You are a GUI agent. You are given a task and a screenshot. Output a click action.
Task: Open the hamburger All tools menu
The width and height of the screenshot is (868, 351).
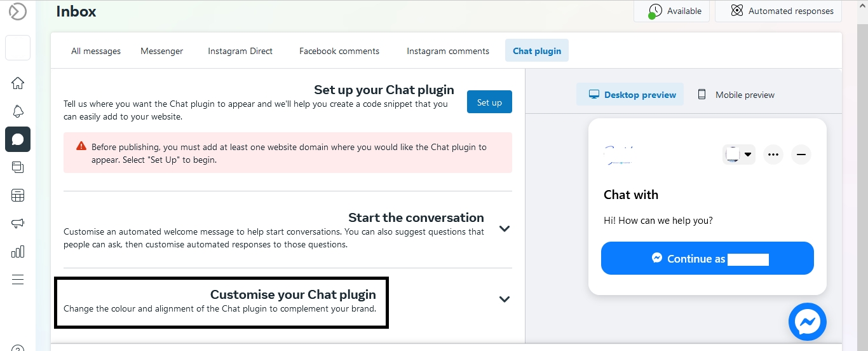pyautogui.click(x=18, y=279)
